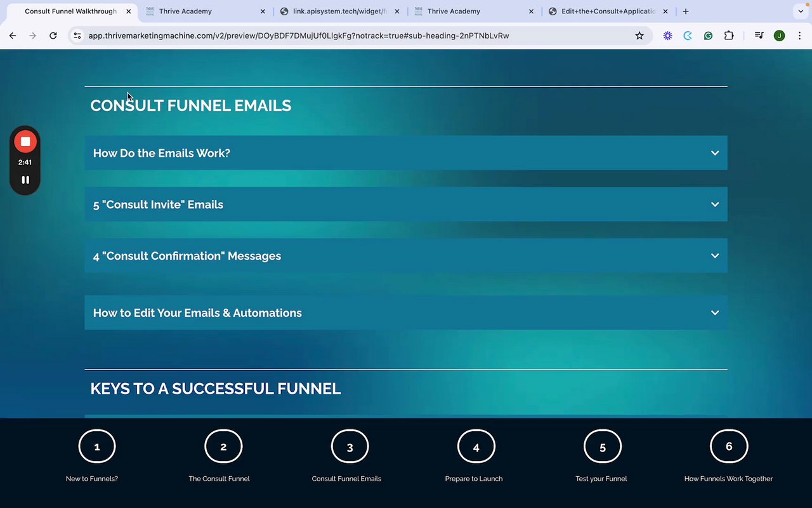The height and width of the screenshot is (508, 812).
Task: Focus the address bar URL field
Action: click(298, 36)
